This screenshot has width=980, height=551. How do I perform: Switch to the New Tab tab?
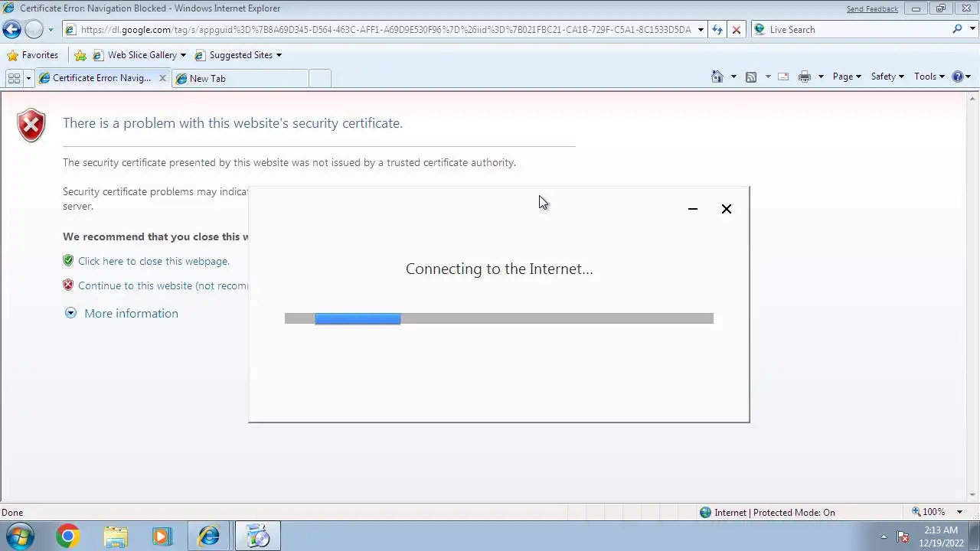(240, 78)
